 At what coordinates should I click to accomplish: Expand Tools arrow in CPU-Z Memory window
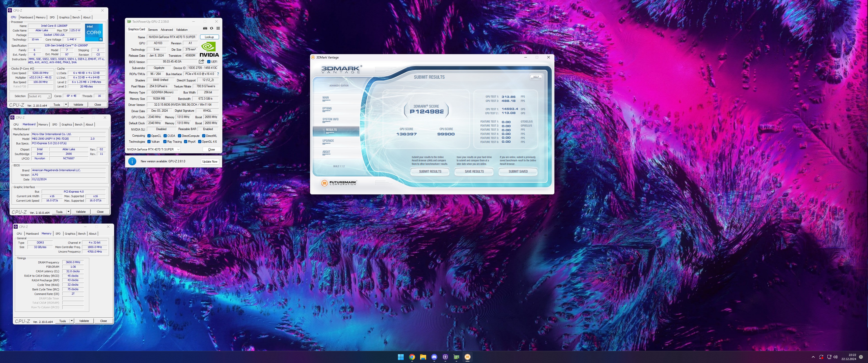pos(72,321)
